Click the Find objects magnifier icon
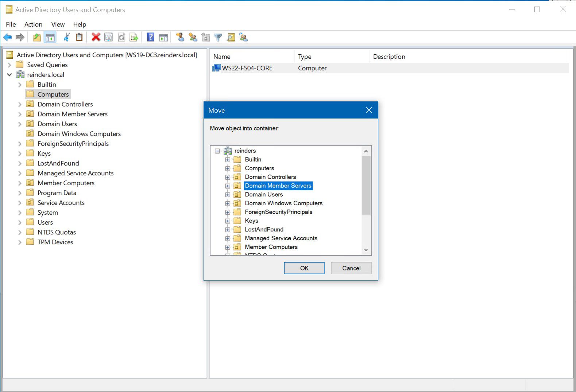576x392 pixels. click(x=231, y=37)
